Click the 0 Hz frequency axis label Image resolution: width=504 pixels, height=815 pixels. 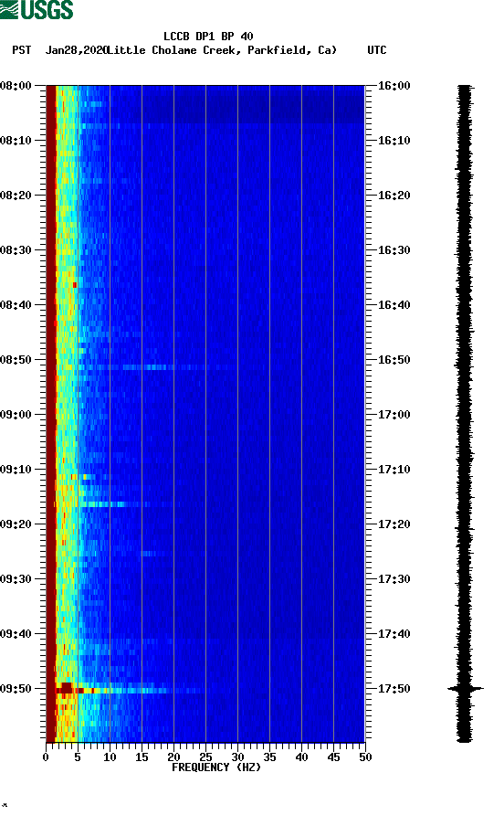click(46, 757)
